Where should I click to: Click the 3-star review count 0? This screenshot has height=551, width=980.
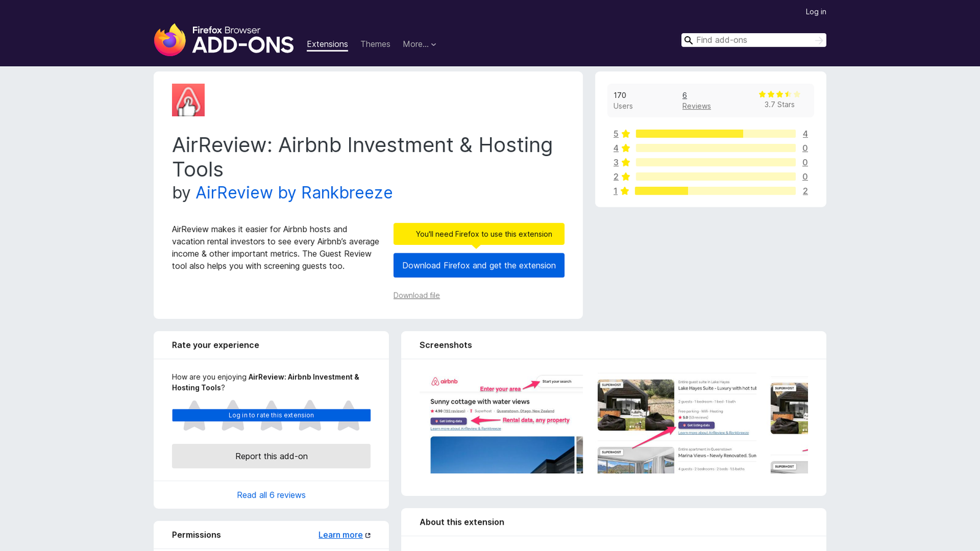coord(805,162)
